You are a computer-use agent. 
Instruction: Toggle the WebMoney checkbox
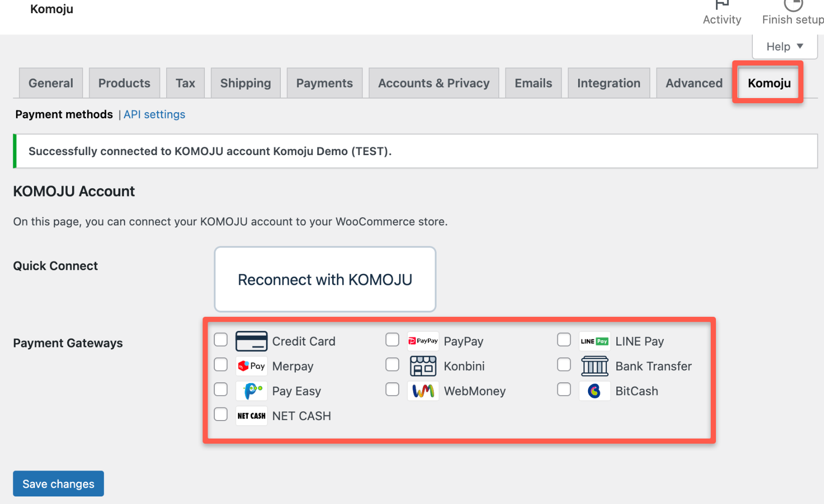[x=392, y=390]
